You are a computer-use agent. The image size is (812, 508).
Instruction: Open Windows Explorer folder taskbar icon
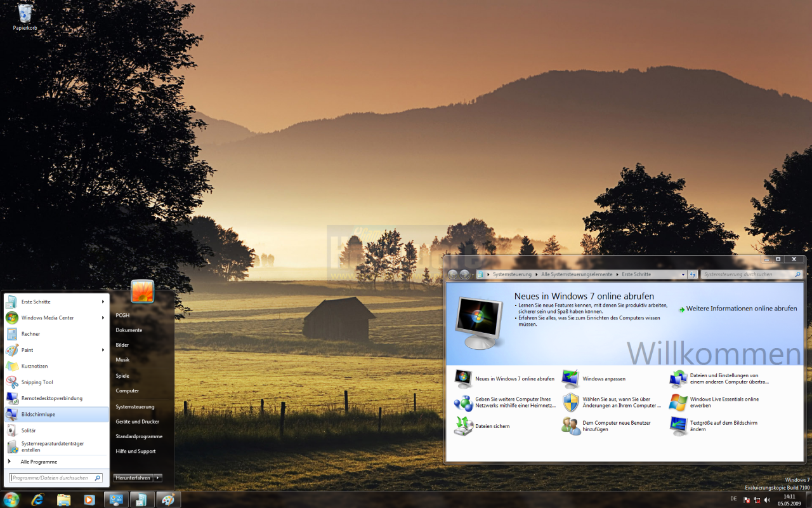pos(63,500)
